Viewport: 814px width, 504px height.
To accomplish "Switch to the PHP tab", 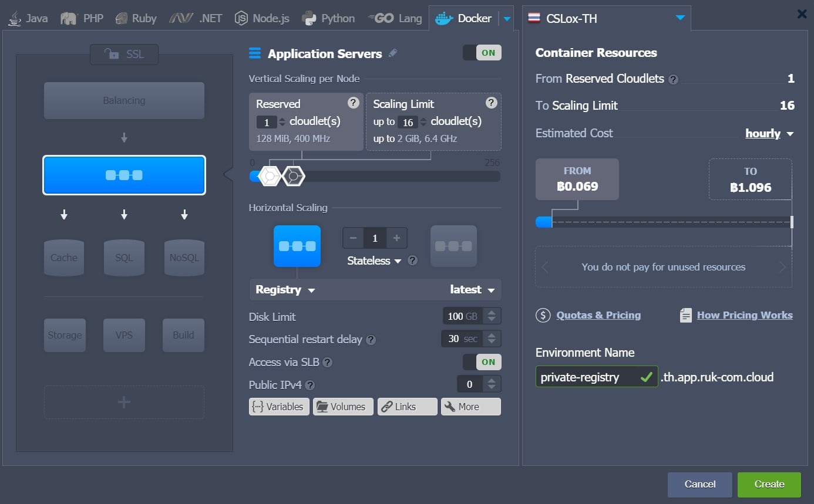I will click(82, 18).
